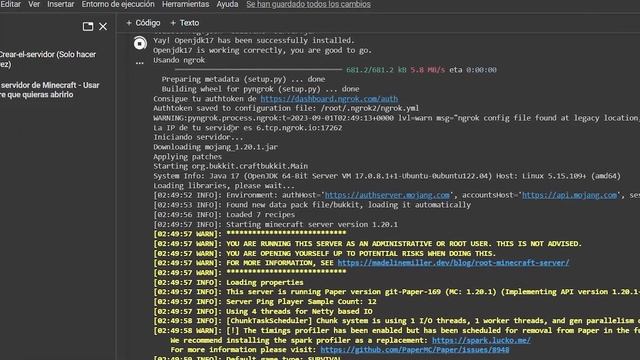Click the pyngrok download progress bar
The height and width of the screenshot is (360, 640).
(258, 70)
